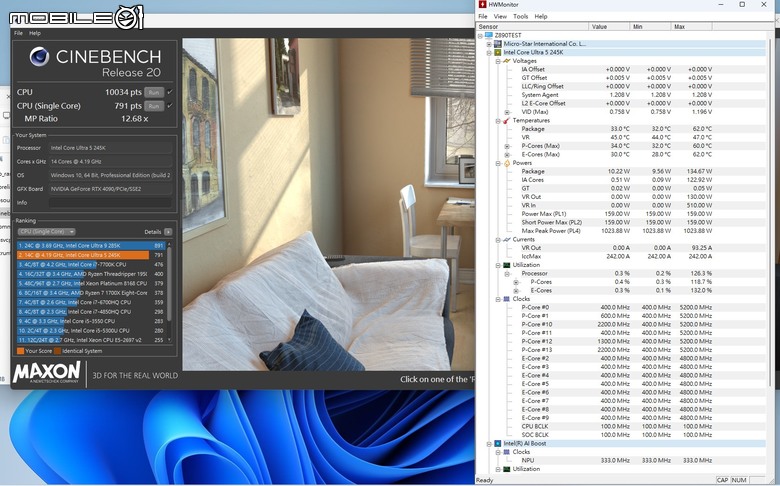Open the File menu in Cinebench
Viewport: 780px width, 486px height.
18,33
